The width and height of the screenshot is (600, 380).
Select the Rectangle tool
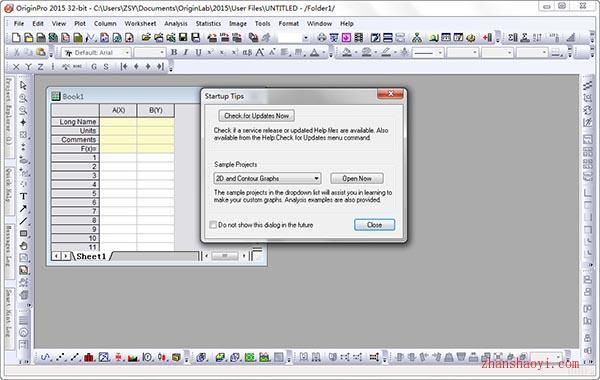click(23, 233)
